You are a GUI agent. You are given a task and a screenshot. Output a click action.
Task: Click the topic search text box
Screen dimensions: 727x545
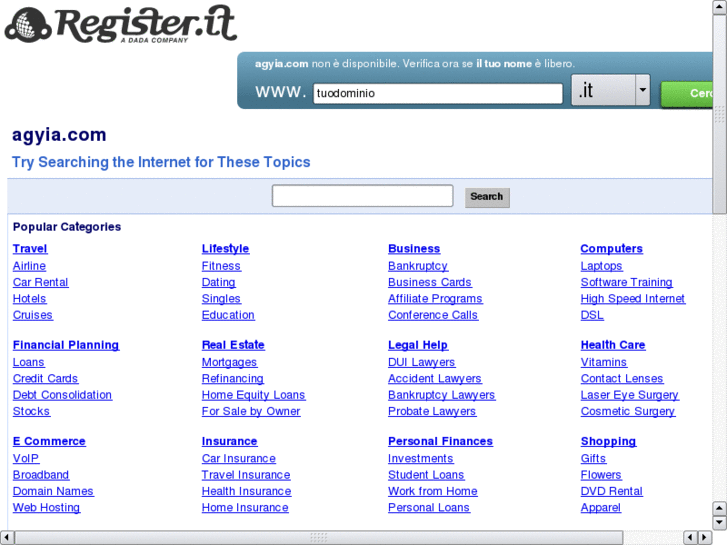(363, 196)
